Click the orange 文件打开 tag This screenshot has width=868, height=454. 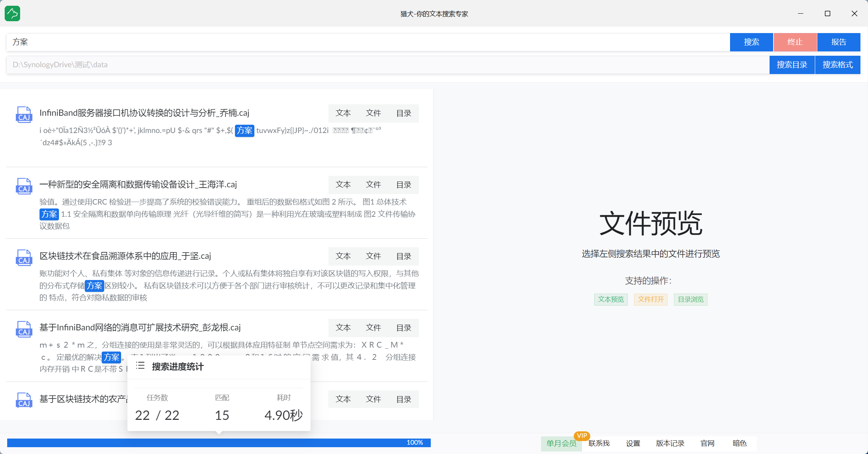click(x=651, y=299)
